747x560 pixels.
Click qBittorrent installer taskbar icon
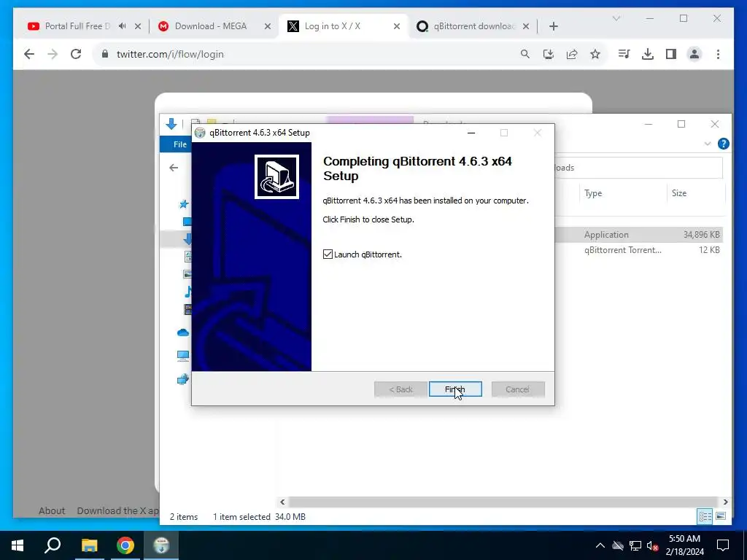[161, 545]
